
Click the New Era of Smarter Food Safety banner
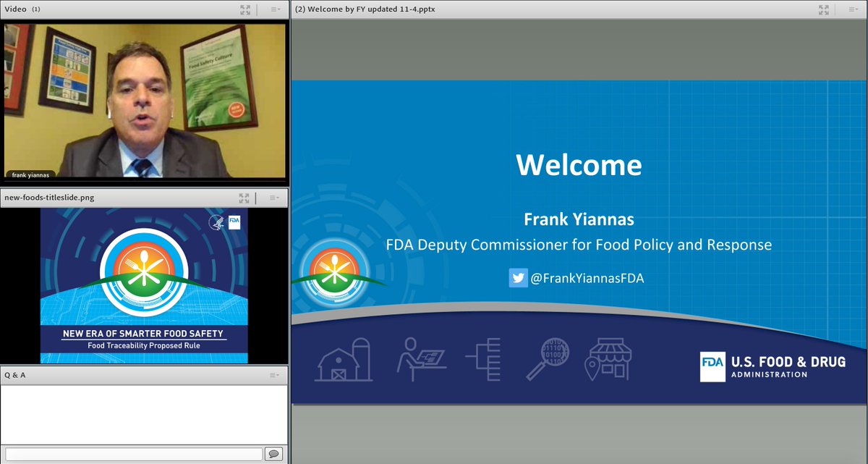point(142,334)
